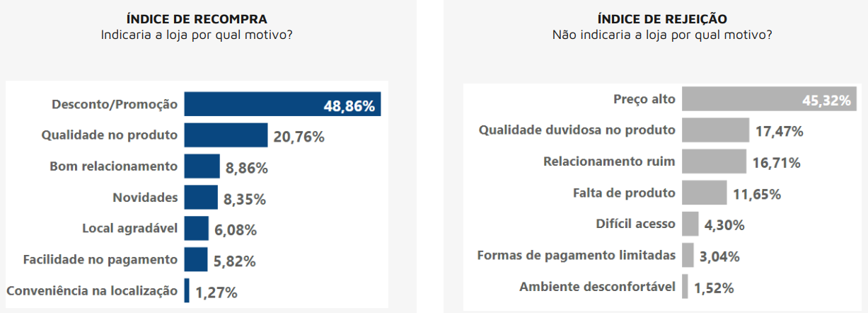Click the Bom relacionamento bar
The height and width of the screenshot is (313, 868).
[202, 166]
